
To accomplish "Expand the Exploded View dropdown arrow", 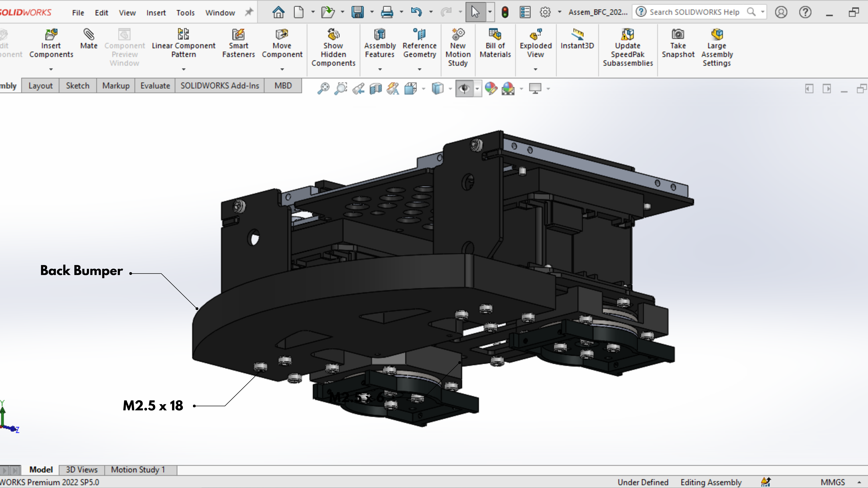I will (535, 69).
